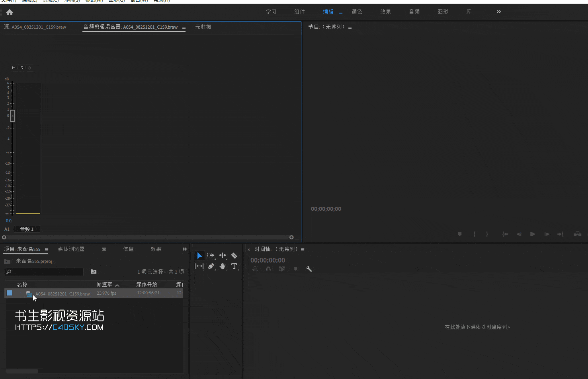
Task: Select the Pen tool in the tools panel
Action: (x=211, y=266)
